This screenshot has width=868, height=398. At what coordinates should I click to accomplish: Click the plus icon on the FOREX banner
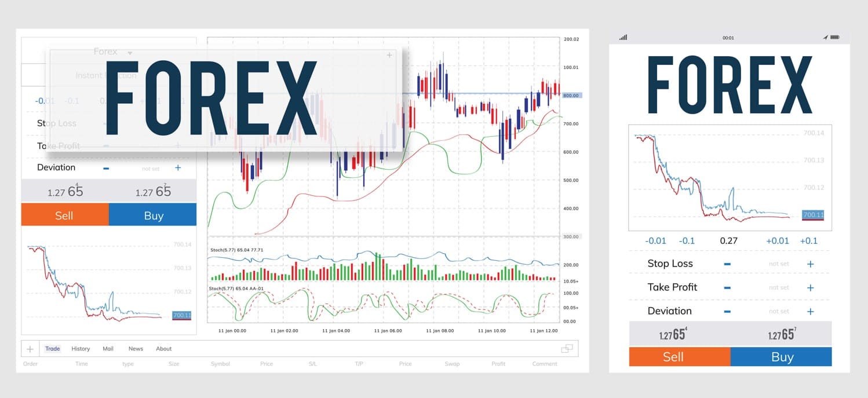click(389, 55)
